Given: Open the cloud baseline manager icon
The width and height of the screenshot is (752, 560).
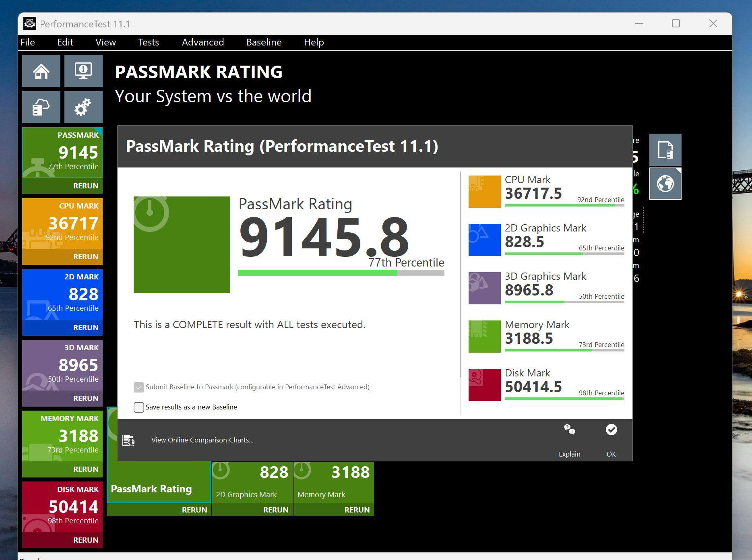Looking at the screenshot, I should [x=41, y=107].
